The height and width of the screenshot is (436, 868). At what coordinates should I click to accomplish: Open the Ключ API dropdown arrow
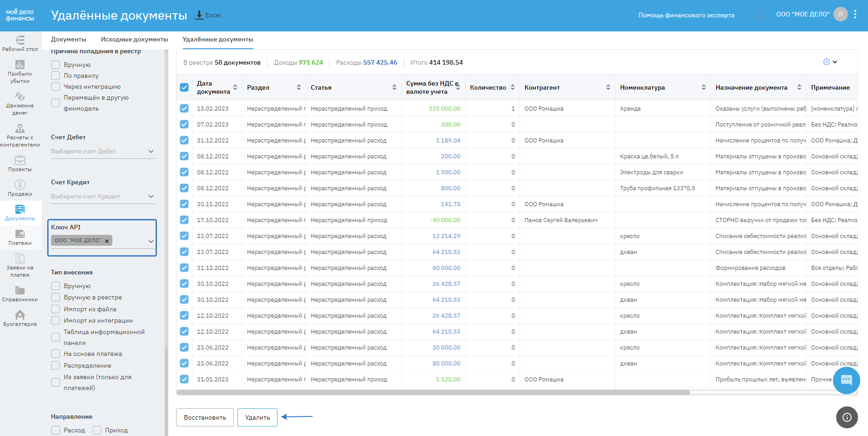pyautogui.click(x=151, y=241)
